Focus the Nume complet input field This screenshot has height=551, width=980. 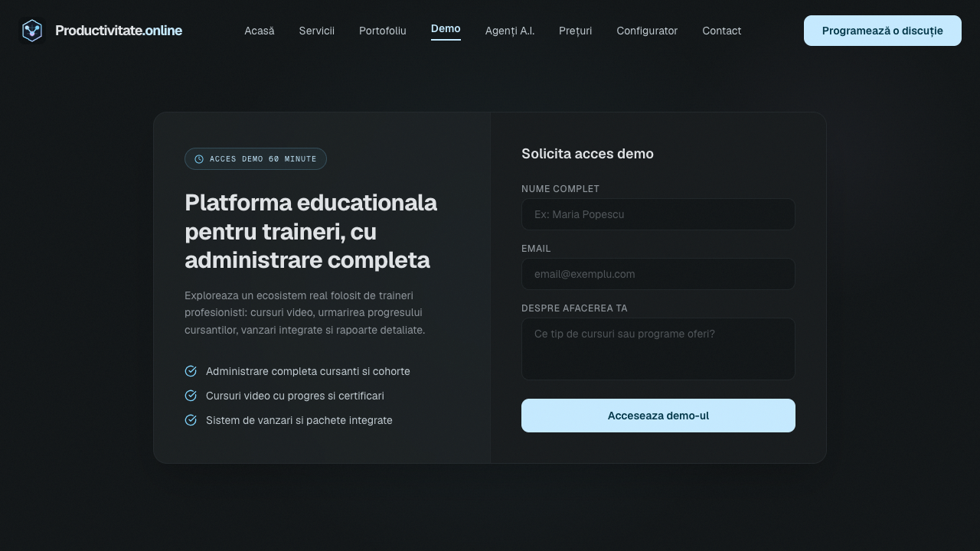658,214
